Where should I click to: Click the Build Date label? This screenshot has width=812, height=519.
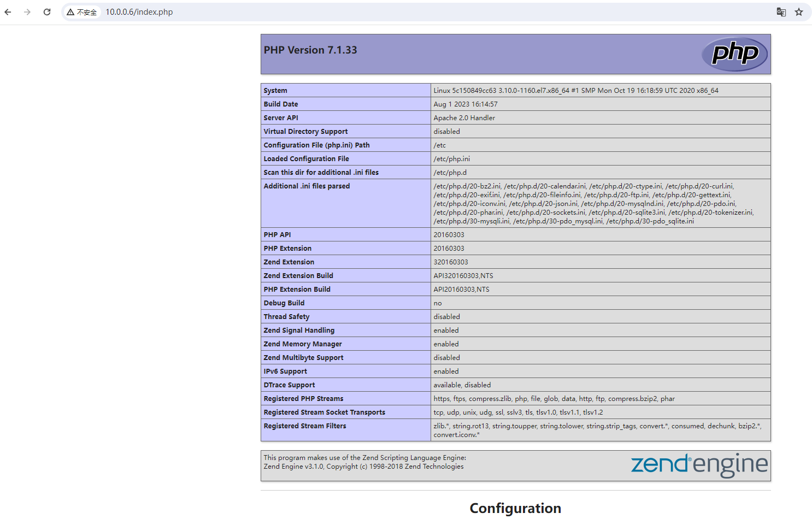(281, 104)
